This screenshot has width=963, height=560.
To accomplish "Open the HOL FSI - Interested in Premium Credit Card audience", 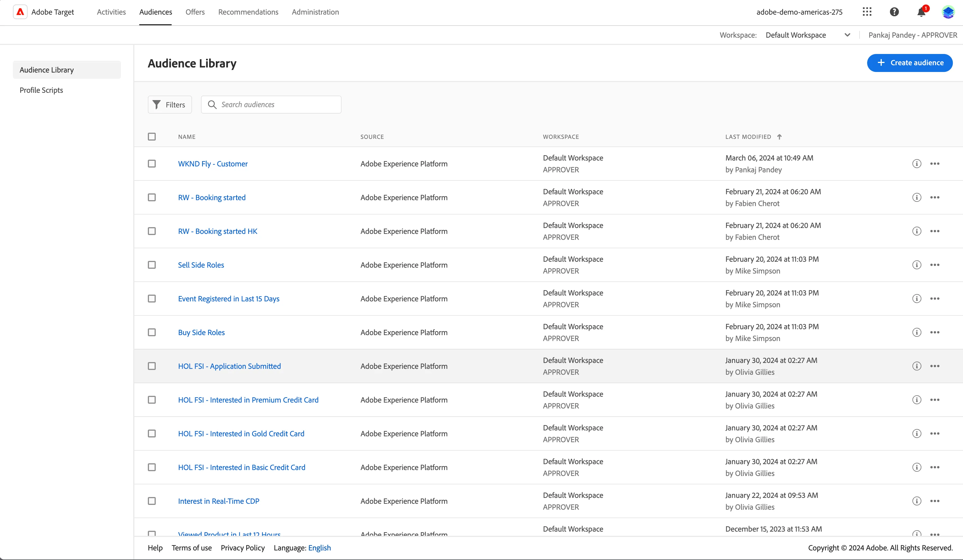I will [248, 400].
